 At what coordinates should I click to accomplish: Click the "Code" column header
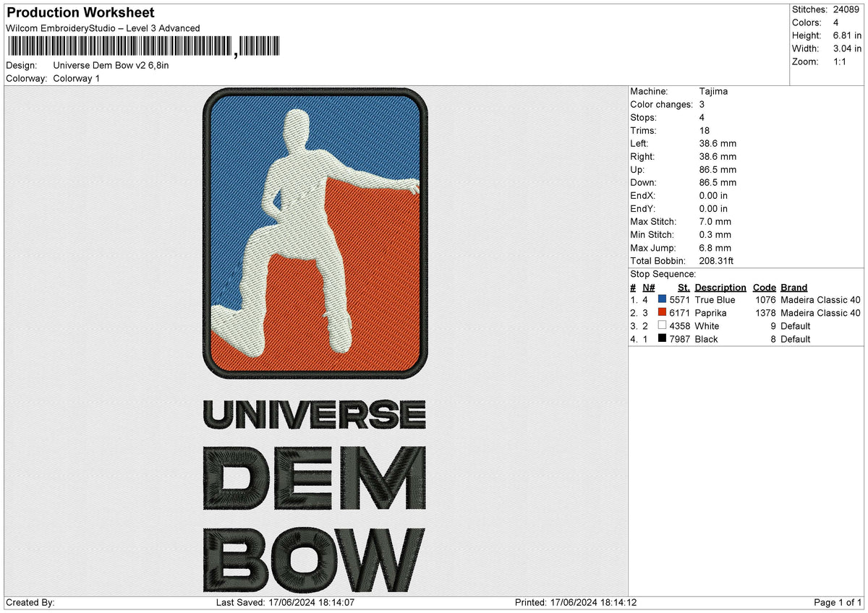[765, 287]
